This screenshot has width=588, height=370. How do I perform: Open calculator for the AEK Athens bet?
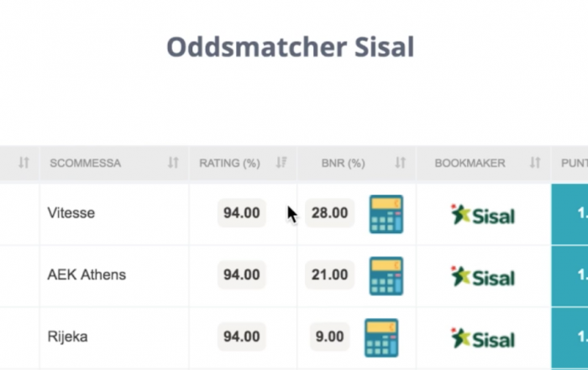coord(386,276)
